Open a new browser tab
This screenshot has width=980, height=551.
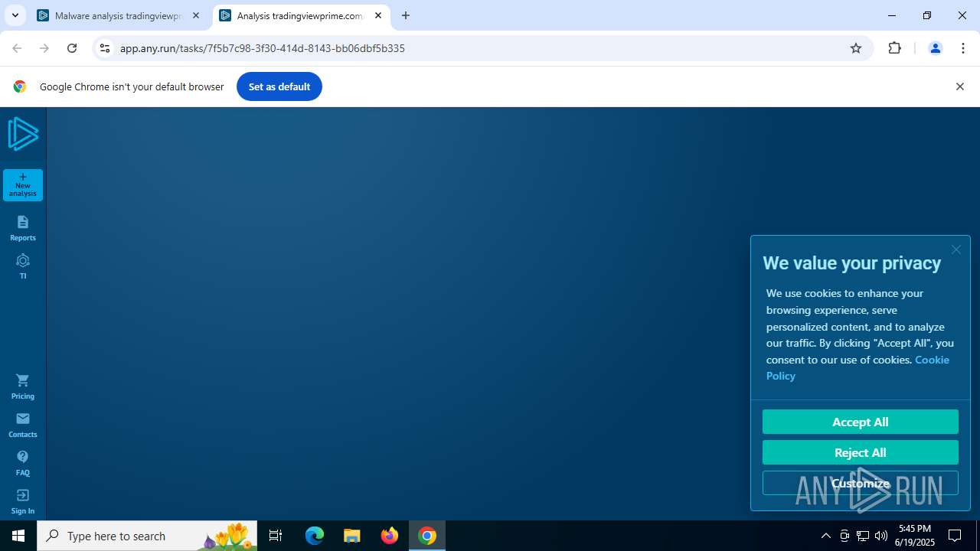(406, 15)
